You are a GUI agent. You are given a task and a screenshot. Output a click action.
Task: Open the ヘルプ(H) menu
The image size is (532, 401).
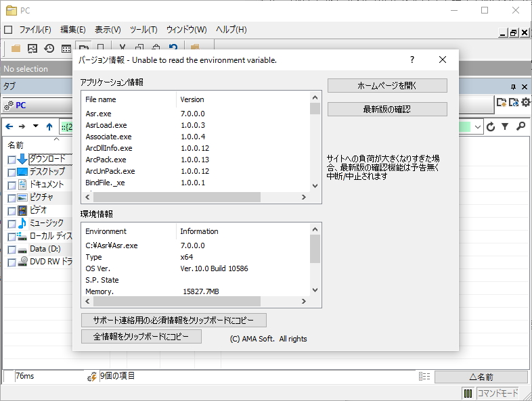click(231, 30)
